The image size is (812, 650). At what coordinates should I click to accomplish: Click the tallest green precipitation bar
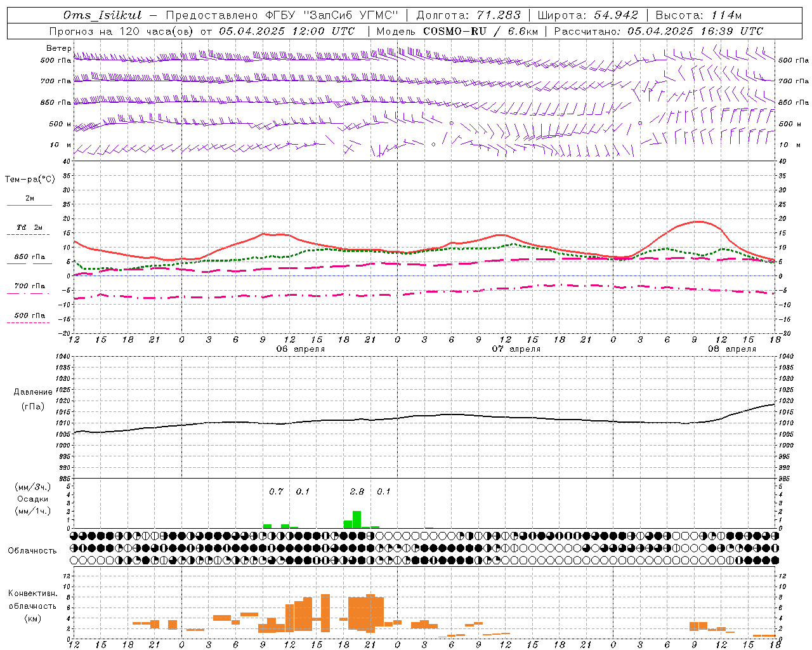point(357,519)
